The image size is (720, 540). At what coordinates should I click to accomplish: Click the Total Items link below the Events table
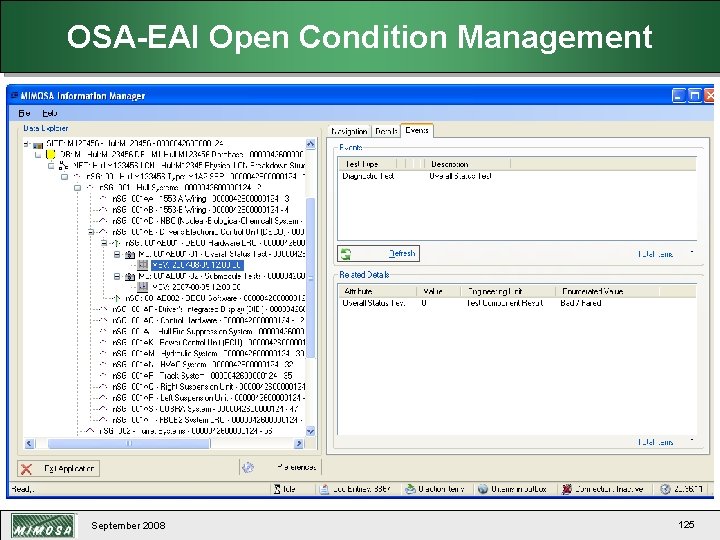click(x=655, y=254)
